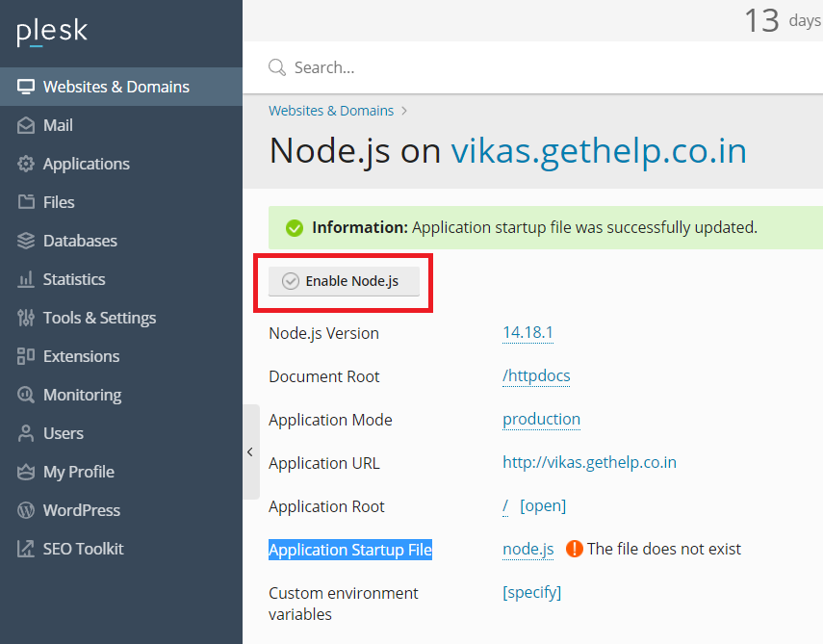This screenshot has width=823, height=644.
Task: Click the '13 days' counter text
Action: [x=783, y=21]
